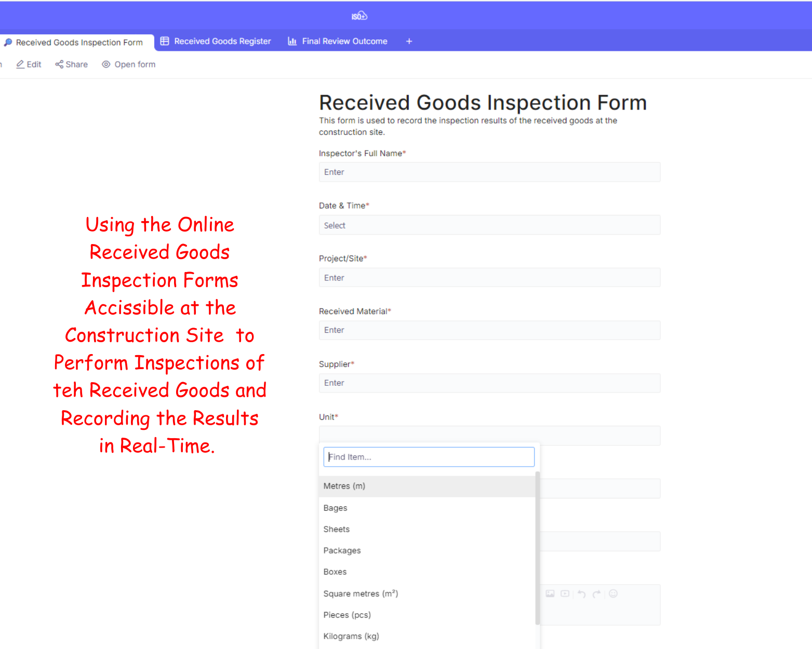Open the Final Review Outcome tab

[x=338, y=42]
